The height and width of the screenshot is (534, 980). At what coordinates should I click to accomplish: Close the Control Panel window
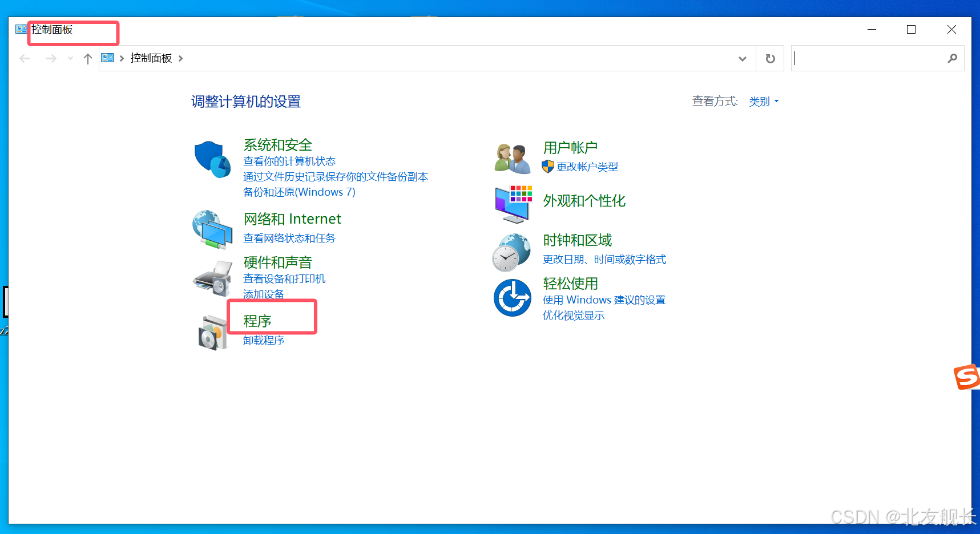click(x=951, y=30)
